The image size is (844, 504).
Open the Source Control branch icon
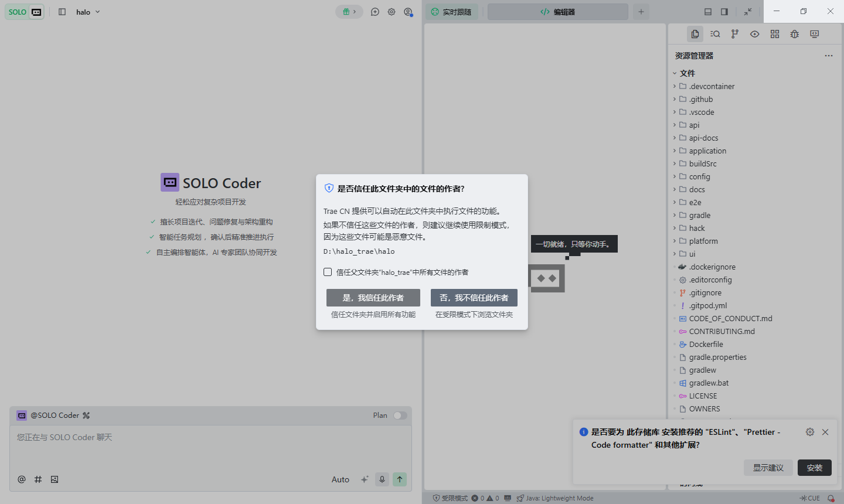click(735, 34)
